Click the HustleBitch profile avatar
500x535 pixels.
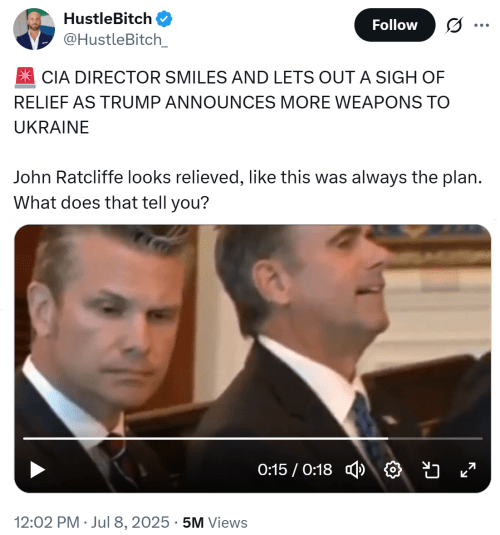coord(34,29)
